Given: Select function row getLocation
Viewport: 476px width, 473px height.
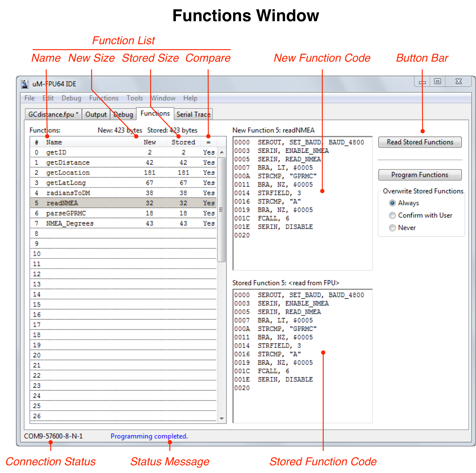Looking at the screenshot, I should pyautogui.click(x=123, y=173).
